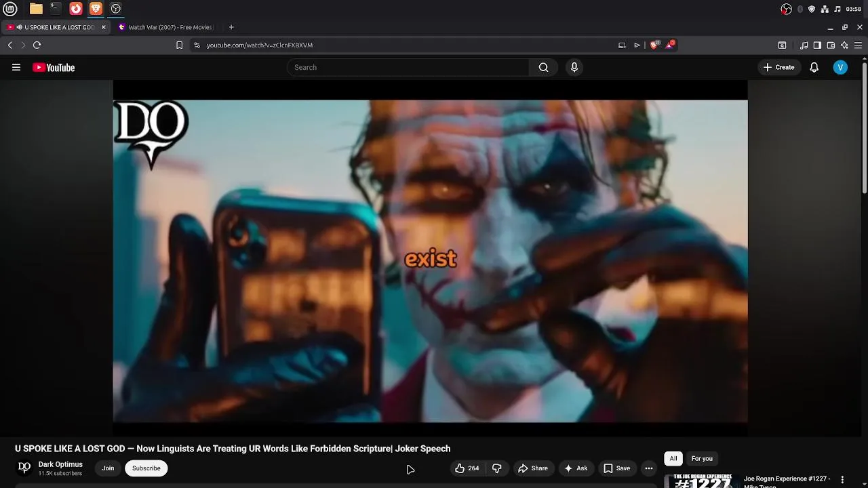Open site settings icon in address bar
Screen dimensions: 868x488
[x=197, y=45]
